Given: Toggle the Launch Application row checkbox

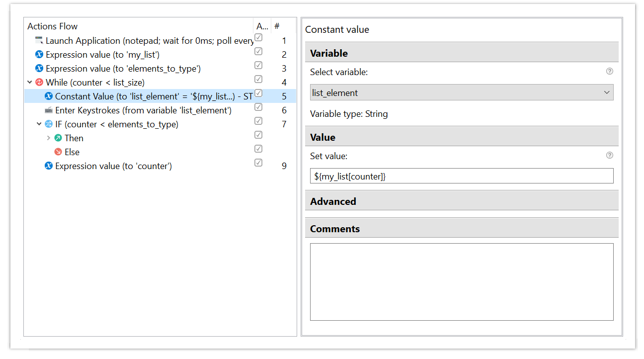Looking at the screenshot, I should [258, 37].
